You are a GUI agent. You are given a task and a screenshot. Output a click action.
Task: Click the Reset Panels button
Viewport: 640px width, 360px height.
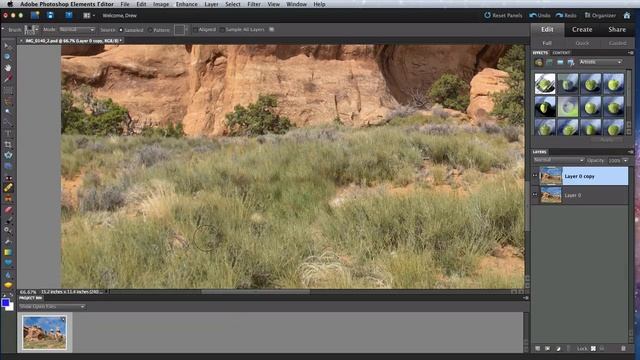pos(503,16)
